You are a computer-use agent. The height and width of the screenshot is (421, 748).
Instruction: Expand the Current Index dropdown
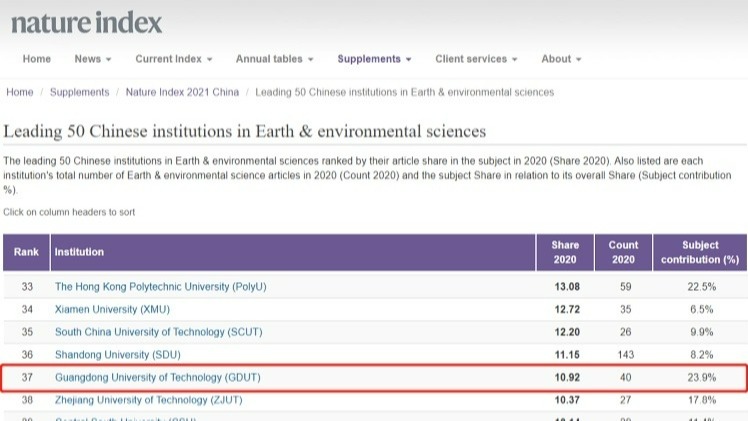click(x=173, y=59)
